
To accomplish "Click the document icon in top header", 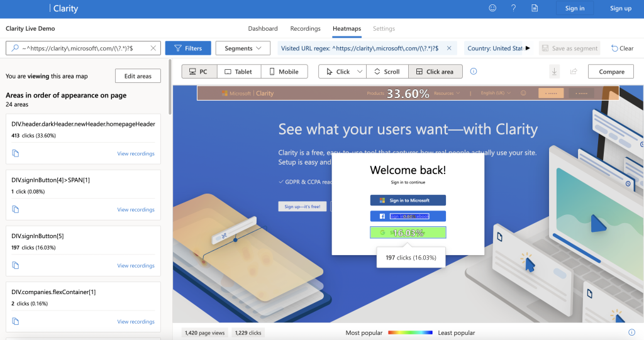I will [535, 8].
